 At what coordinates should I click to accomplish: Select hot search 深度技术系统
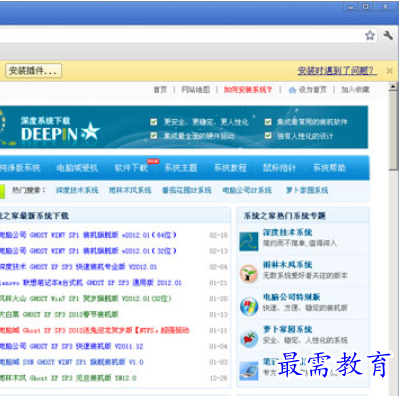[x=77, y=190]
